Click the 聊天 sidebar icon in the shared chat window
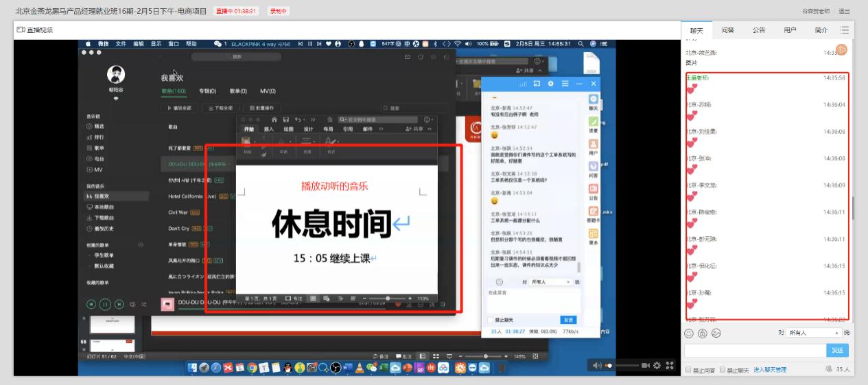 (593, 102)
